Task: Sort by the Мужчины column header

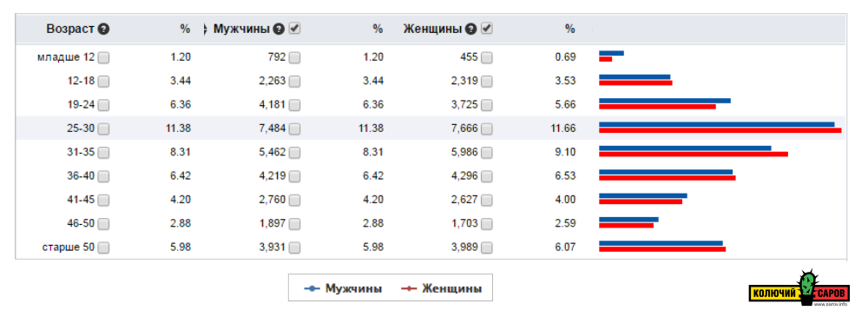Action: (x=242, y=30)
